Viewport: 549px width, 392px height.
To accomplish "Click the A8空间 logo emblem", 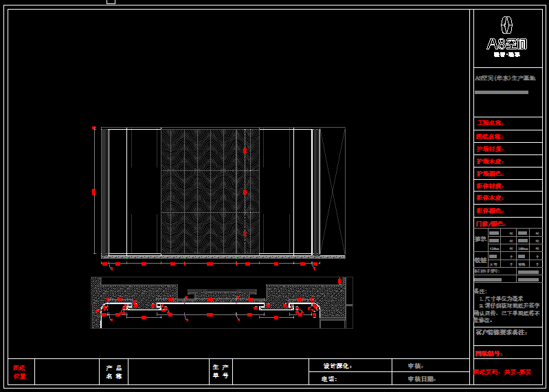I will [x=506, y=26].
